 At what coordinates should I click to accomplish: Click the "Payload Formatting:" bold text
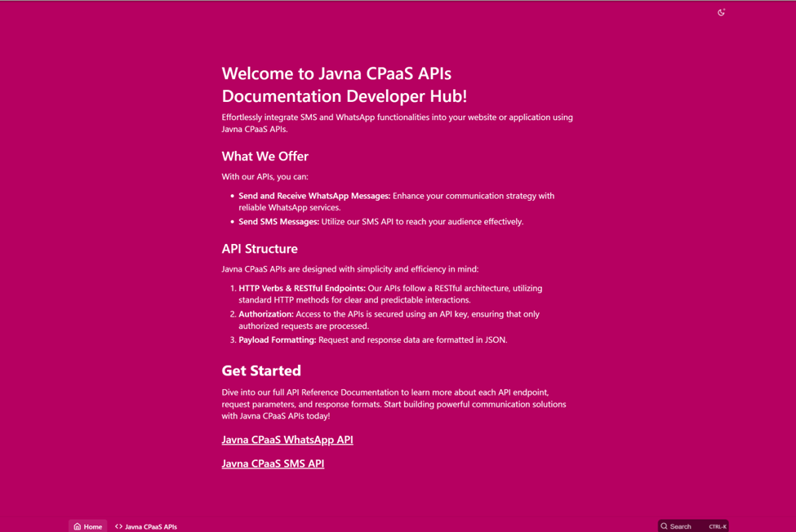tap(278, 339)
